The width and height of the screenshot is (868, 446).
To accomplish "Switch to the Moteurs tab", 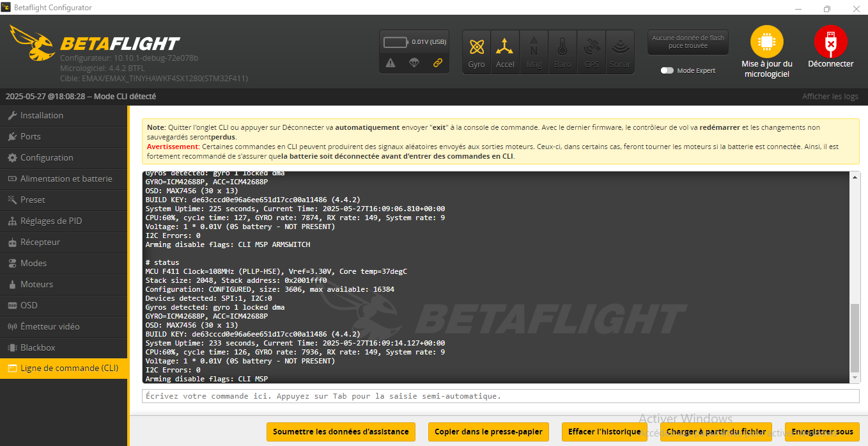I will 36,284.
